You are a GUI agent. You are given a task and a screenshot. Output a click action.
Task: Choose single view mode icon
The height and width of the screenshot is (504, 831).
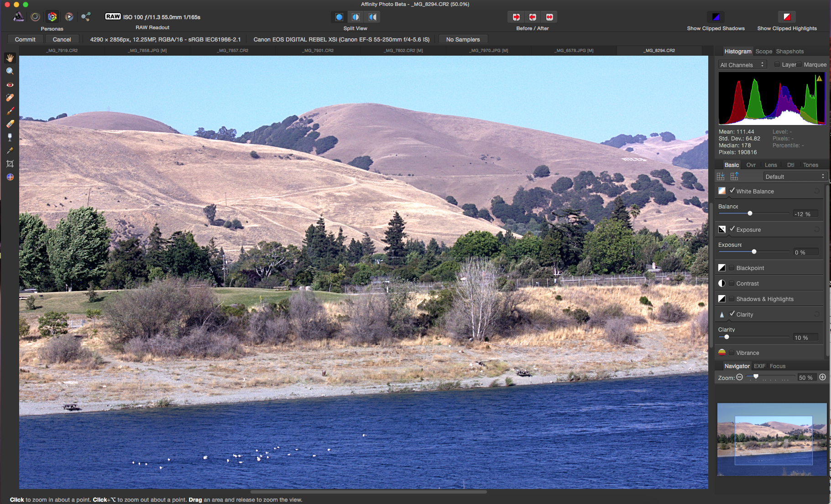click(339, 17)
